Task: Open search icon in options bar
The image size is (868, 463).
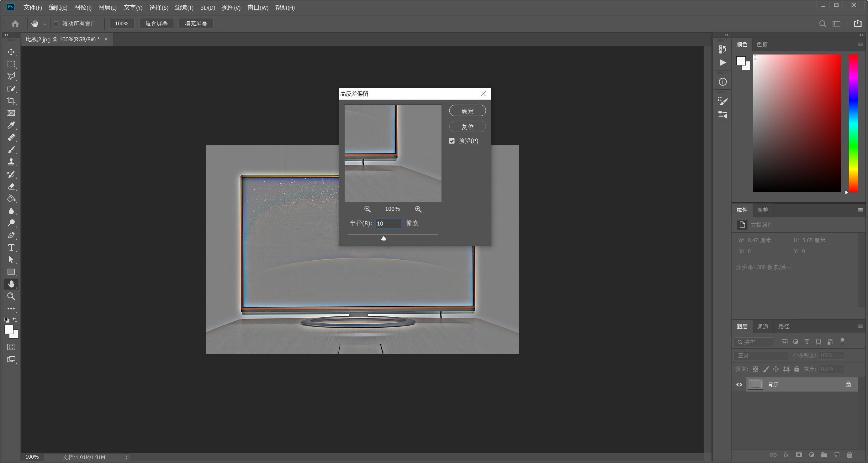Action: pyautogui.click(x=823, y=23)
